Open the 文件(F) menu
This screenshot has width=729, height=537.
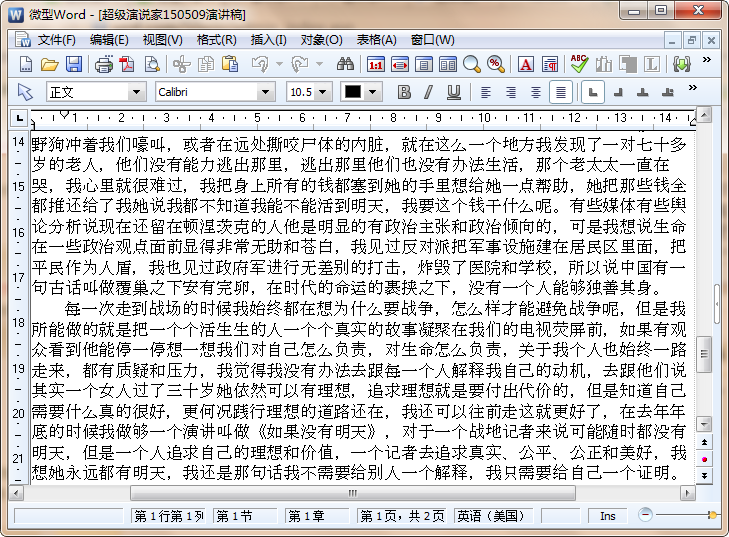click(x=56, y=40)
